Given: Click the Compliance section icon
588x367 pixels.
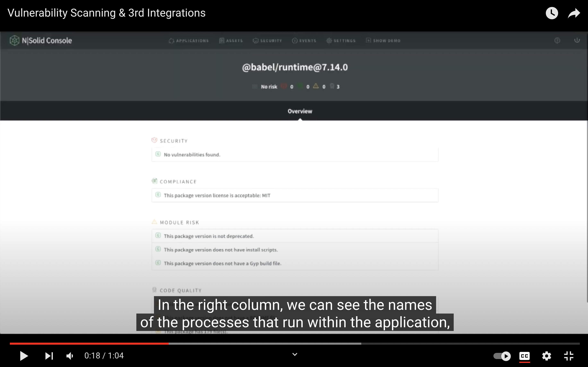Looking at the screenshot, I should click(x=154, y=181).
